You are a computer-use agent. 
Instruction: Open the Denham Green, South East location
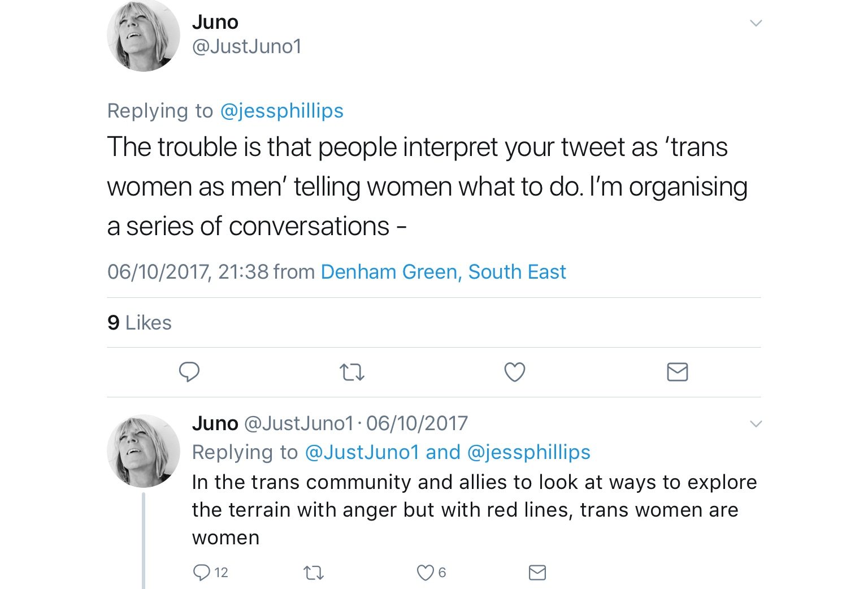pos(443,272)
